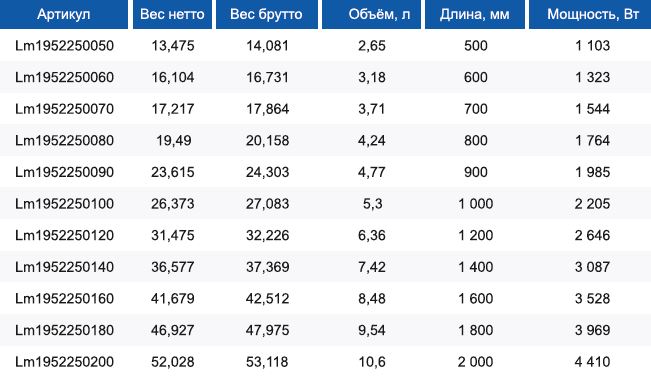
Task: Select the Мощность, Вт column header
Action: point(590,14)
